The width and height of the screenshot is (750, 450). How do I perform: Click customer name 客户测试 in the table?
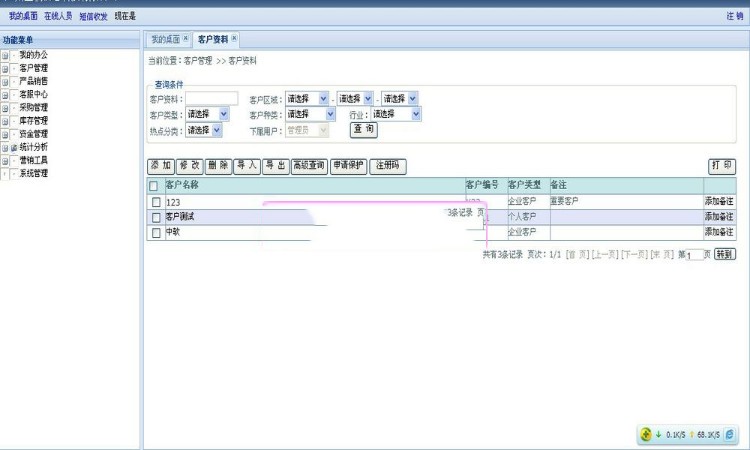pyautogui.click(x=180, y=217)
